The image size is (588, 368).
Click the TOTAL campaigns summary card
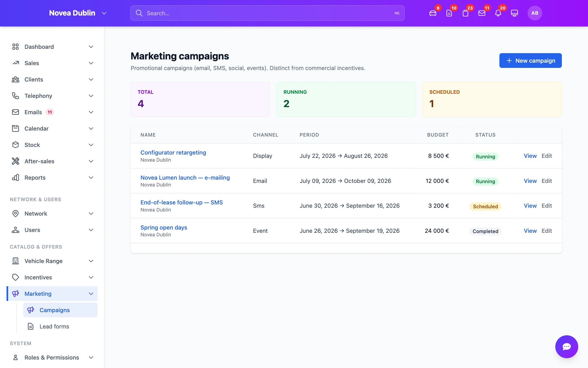coord(200,99)
